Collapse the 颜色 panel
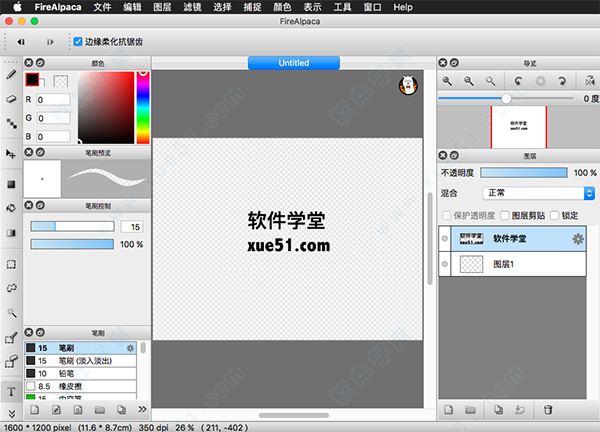600x432 pixels. point(40,63)
